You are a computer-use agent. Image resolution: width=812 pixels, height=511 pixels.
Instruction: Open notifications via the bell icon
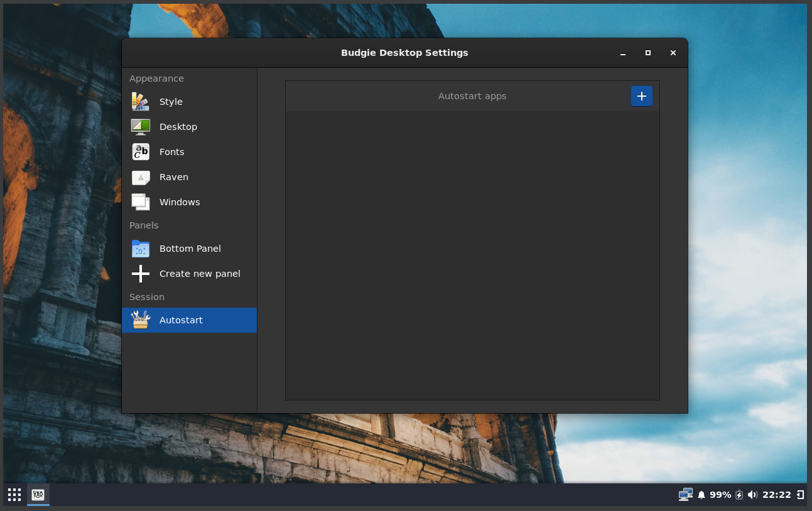(x=701, y=494)
